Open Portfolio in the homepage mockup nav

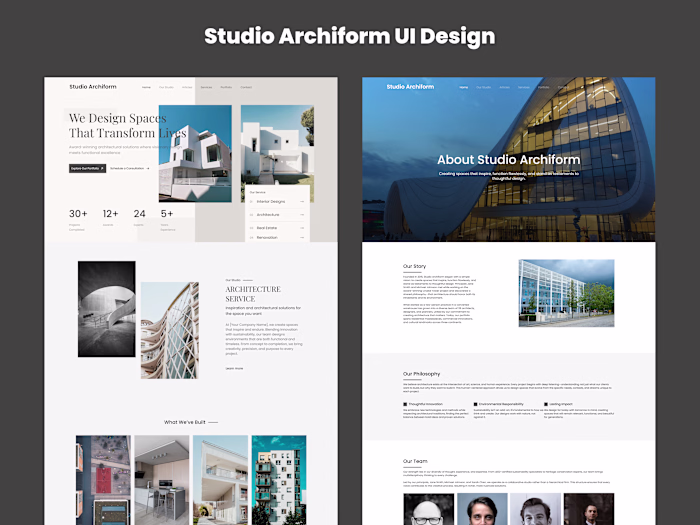(x=226, y=88)
